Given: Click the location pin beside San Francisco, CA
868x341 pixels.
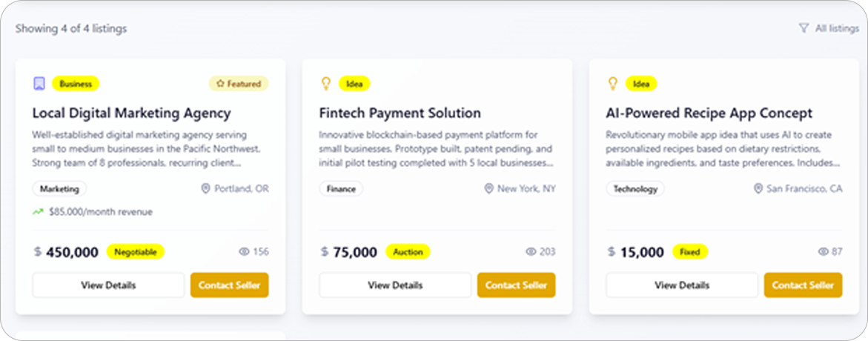Looking at the screenshot, I should tap(758, 189).
